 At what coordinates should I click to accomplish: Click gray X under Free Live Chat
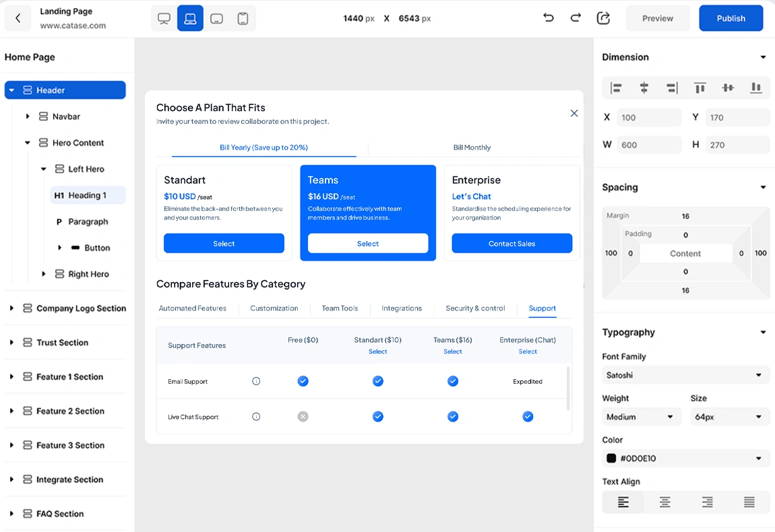[303, 417]
